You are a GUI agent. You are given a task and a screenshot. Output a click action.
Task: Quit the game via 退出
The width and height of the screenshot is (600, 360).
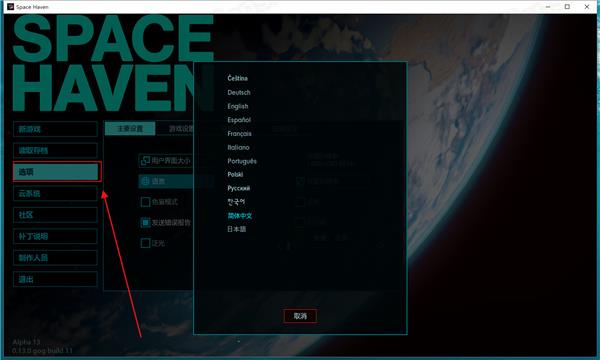click(x=55, y=279)
